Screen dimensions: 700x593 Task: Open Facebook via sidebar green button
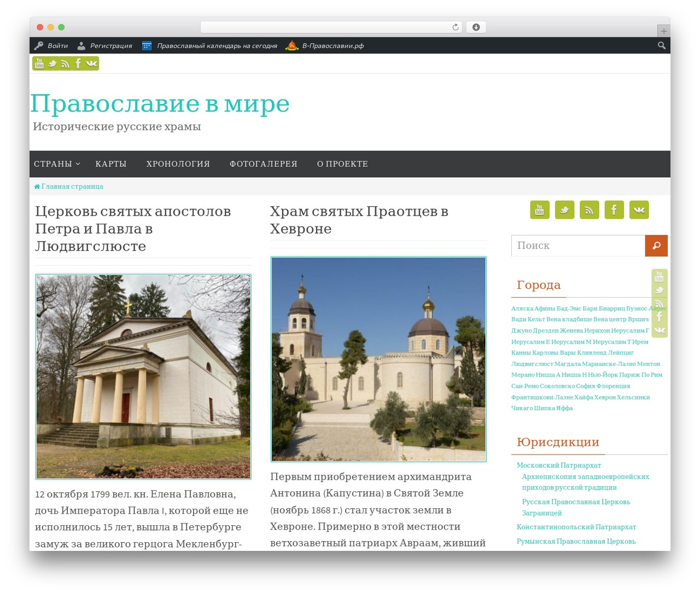pos(614,210)
